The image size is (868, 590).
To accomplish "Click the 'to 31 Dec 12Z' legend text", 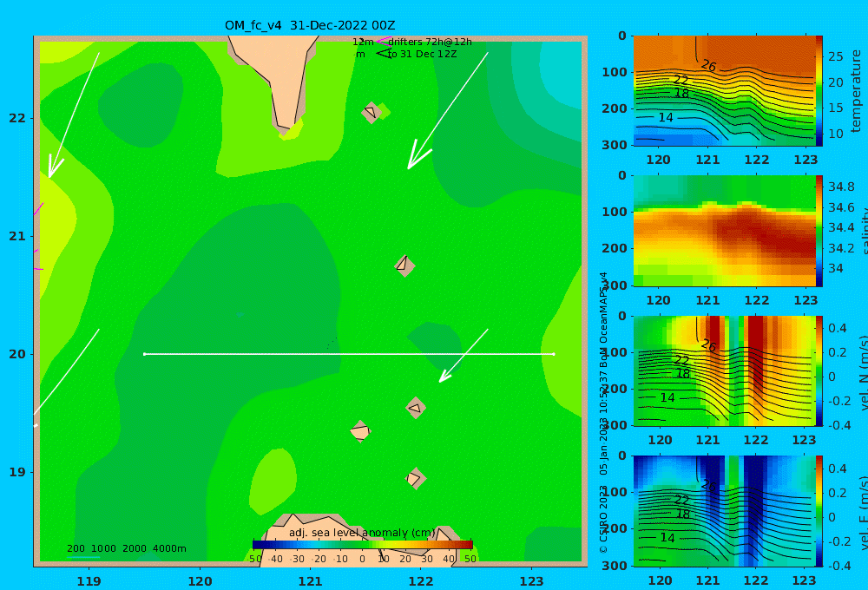I will click(423, 55).
